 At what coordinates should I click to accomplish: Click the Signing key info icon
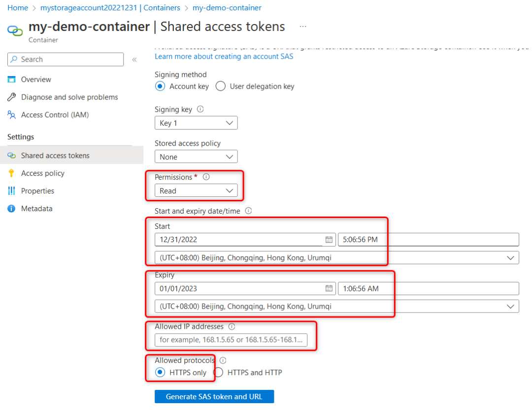click(200, 110)
